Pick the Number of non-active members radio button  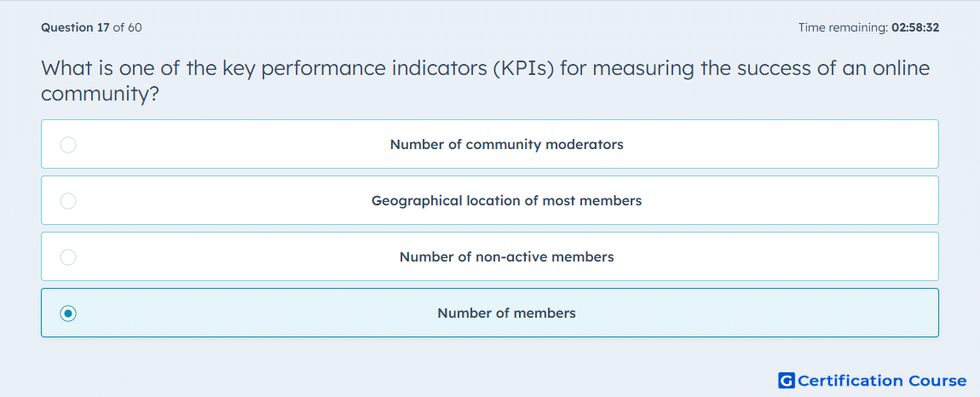[x=68, y=257]
